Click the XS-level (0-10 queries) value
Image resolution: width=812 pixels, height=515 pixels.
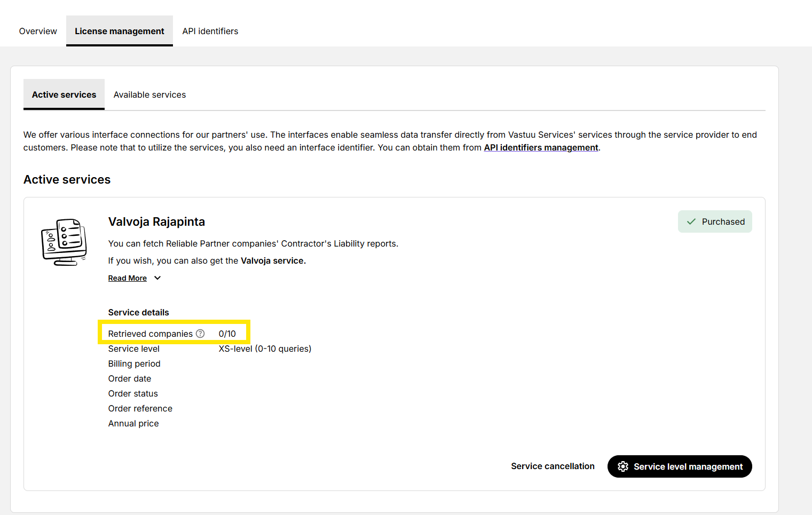pos(265,348)
